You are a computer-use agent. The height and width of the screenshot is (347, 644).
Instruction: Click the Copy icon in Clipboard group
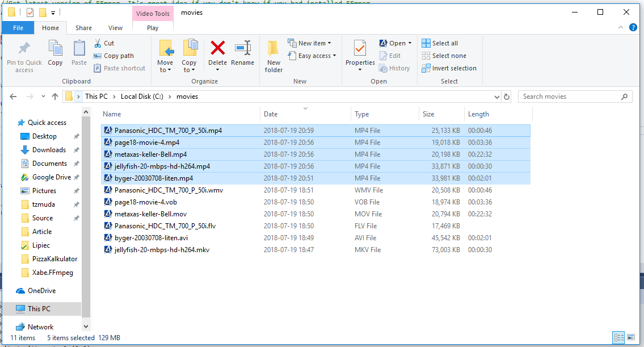coord(55,48)
